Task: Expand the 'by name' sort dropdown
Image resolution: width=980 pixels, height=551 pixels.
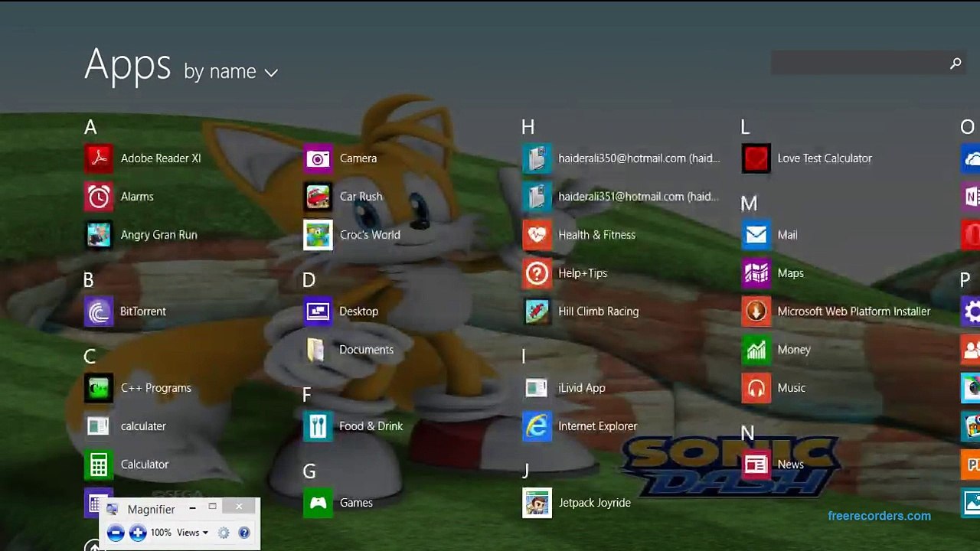Action: (230, 72)
